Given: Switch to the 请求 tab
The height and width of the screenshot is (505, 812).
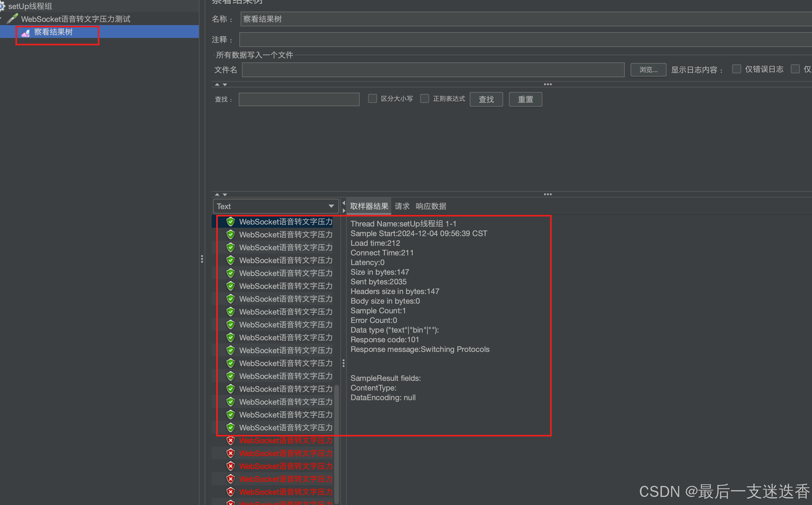Looking at the screenshot, I should [x=402, y=206].
